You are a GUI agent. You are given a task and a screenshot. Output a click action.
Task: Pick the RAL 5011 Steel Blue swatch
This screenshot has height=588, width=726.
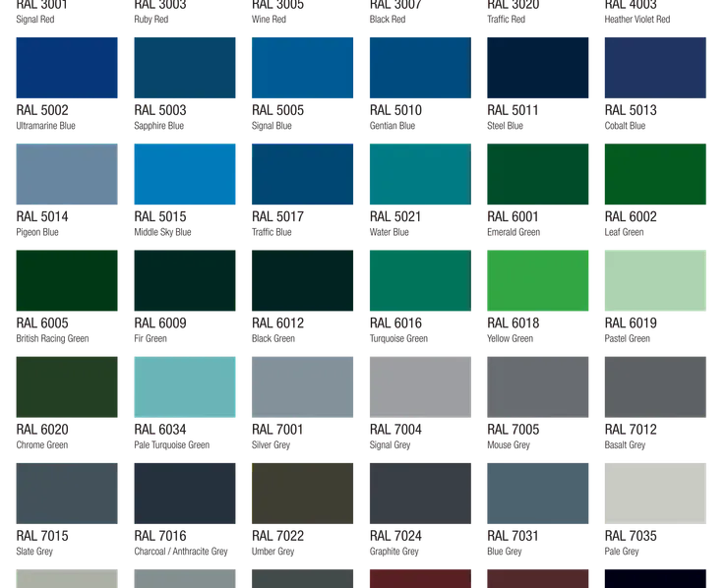pos(537,68)
